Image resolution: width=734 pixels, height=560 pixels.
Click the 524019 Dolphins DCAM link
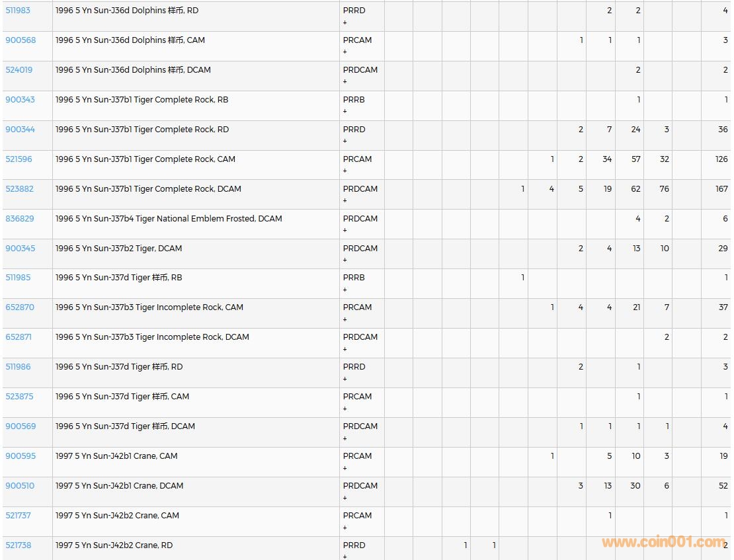point(19,70)
